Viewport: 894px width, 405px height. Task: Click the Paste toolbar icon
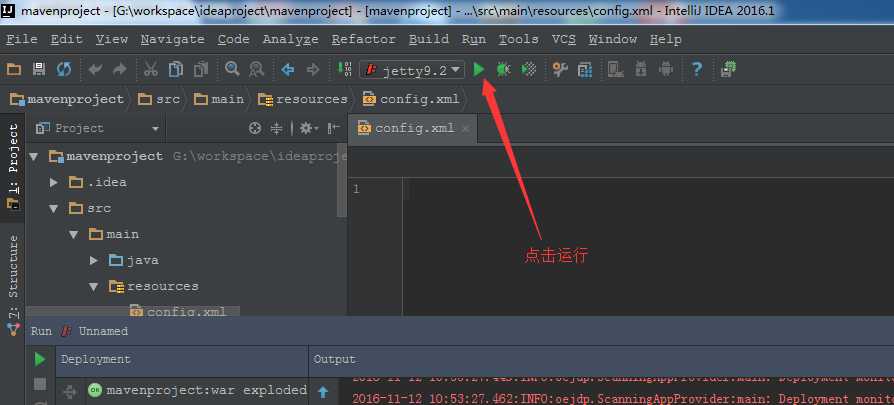[x=201, y=70]
